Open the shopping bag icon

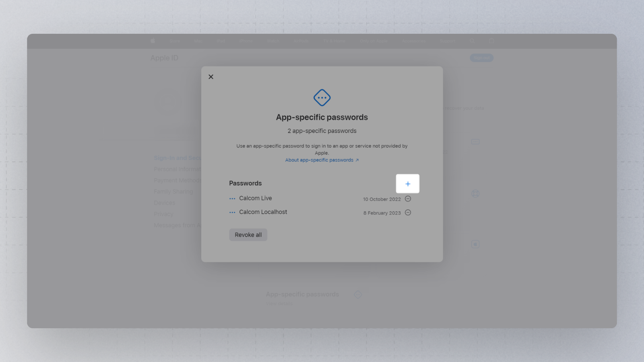(x=491, y=41)
